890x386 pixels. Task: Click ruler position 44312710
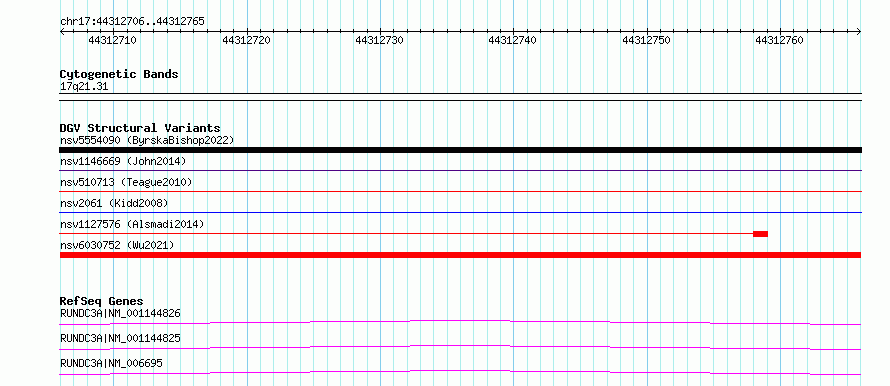point(112,40)
